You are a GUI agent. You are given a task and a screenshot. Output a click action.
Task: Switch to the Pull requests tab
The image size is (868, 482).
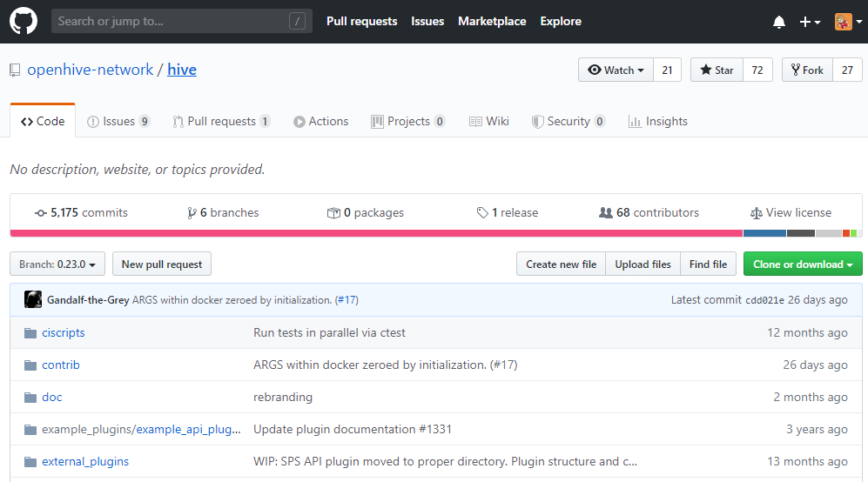(221, 121)
